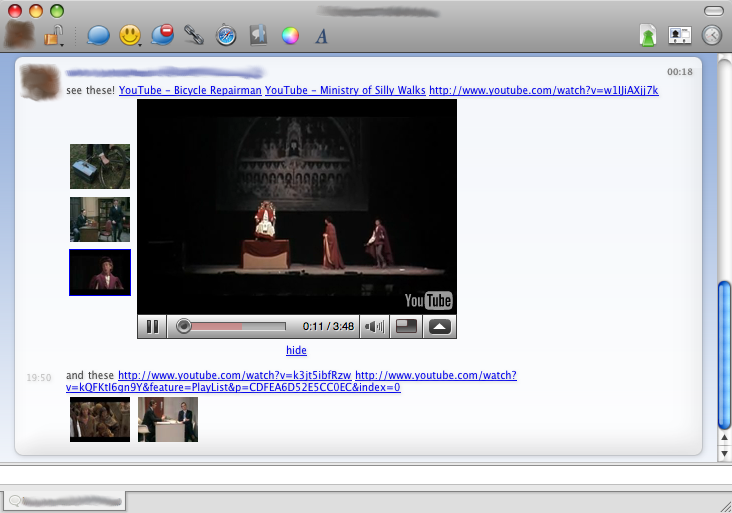Open the smiley emoticon picker

(x=130, y=35)
